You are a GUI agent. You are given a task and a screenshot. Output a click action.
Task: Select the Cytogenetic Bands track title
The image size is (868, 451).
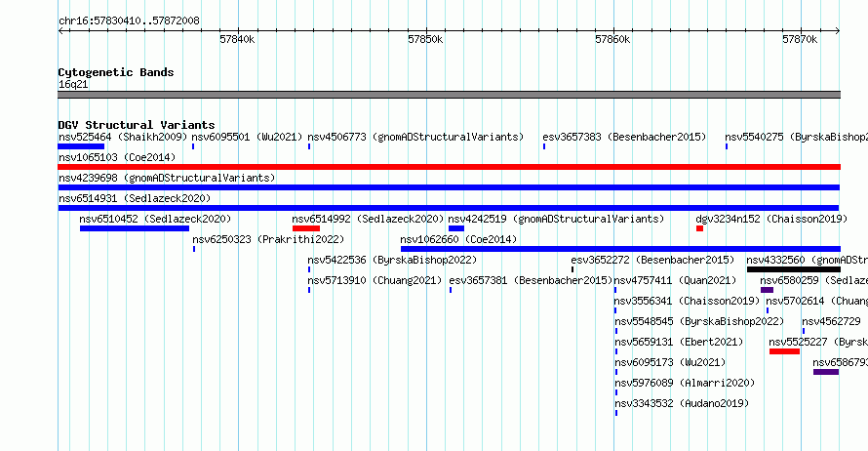[116, 72]
